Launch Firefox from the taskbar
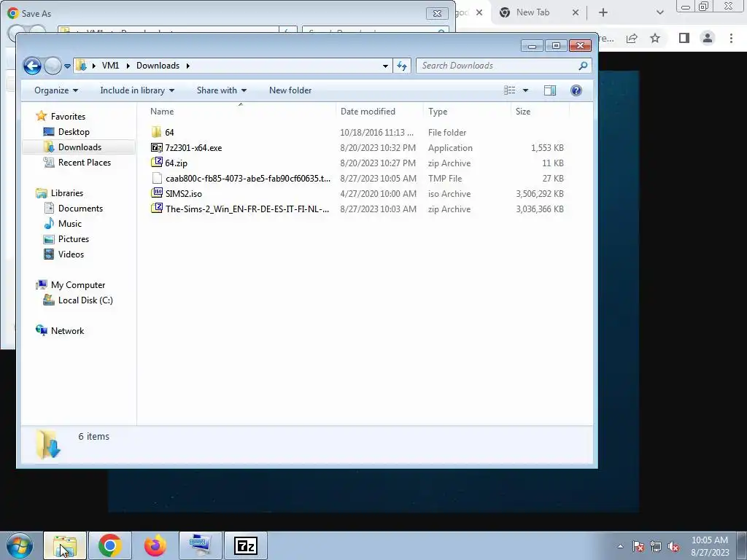 [155, 545]
